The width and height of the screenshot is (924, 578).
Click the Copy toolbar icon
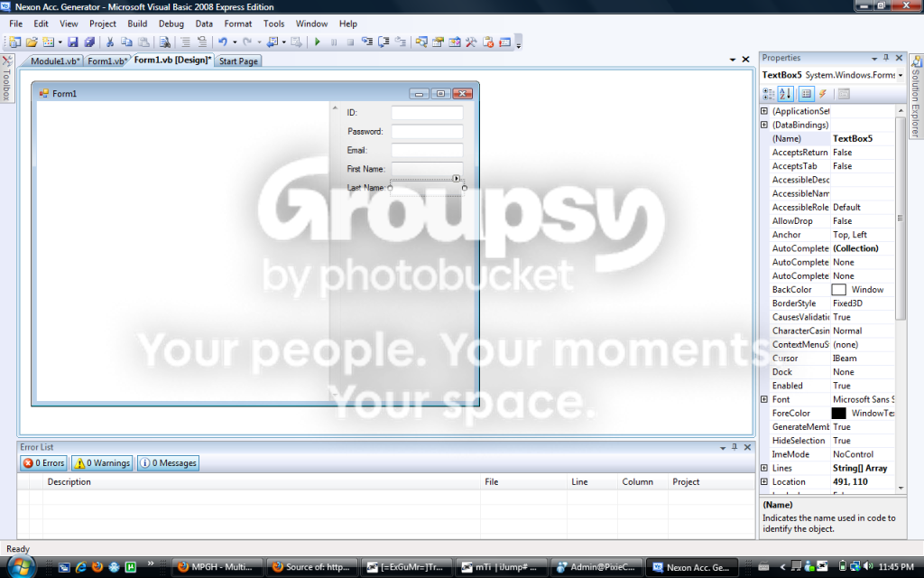click(x=126, y=42)
